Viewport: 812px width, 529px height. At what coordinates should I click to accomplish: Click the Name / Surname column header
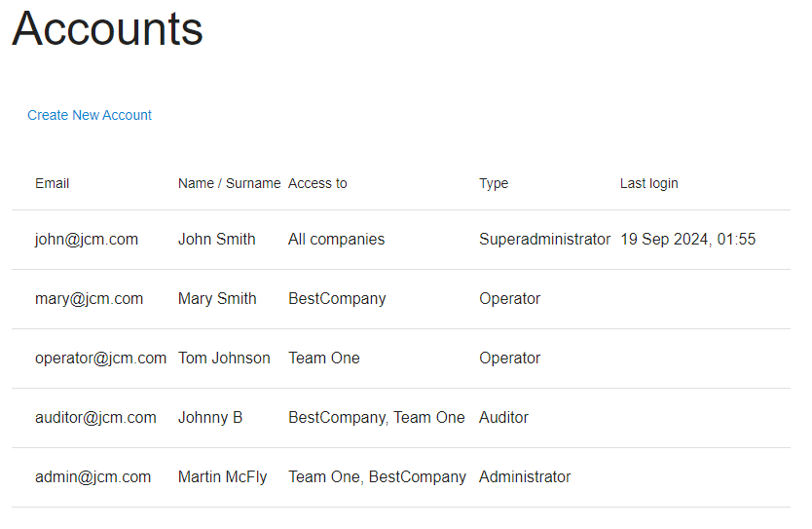click(x=229, y=183)
